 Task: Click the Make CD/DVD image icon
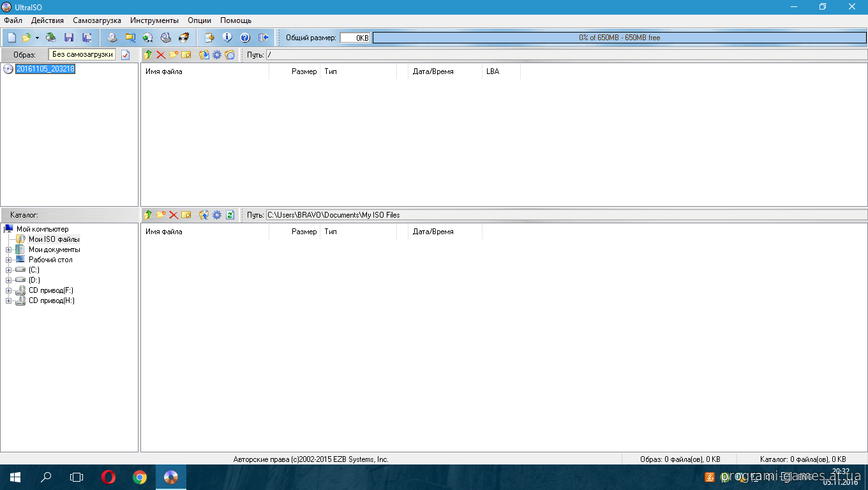tap(112, 38)
